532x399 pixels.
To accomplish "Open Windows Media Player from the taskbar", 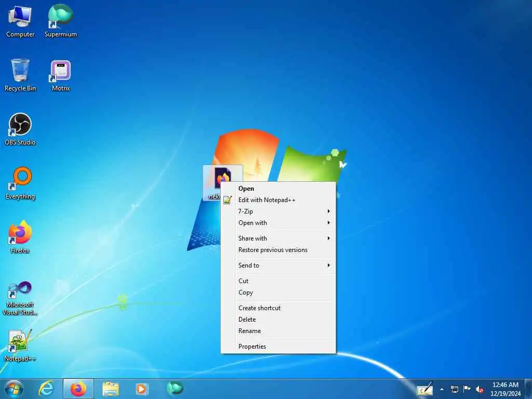I will pyautogui.click(x=141, y=389).
